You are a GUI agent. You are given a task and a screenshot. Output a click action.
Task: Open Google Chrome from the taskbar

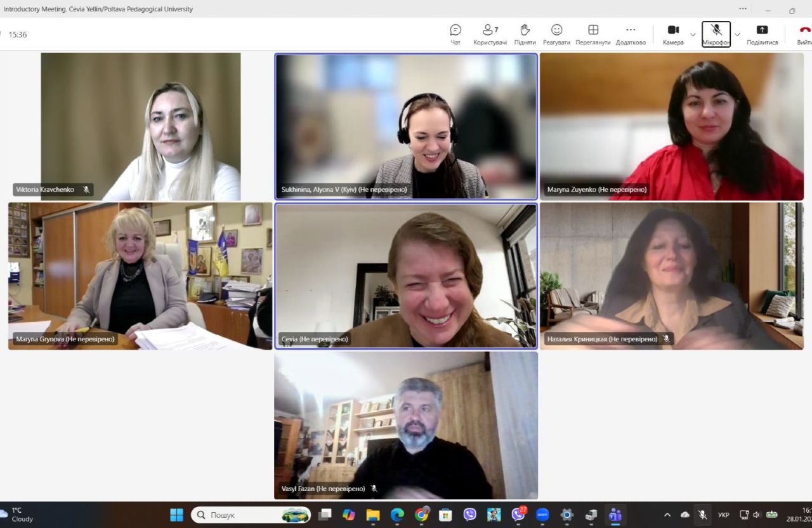click(421, 515)
